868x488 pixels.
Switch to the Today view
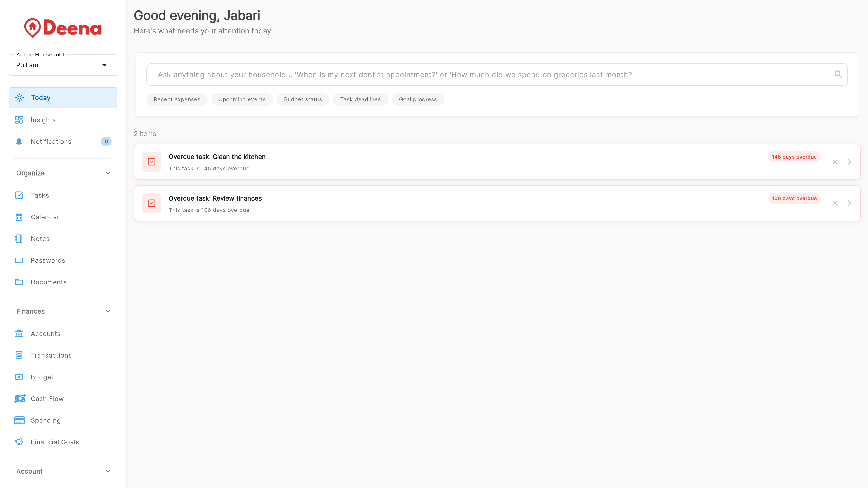40,98
